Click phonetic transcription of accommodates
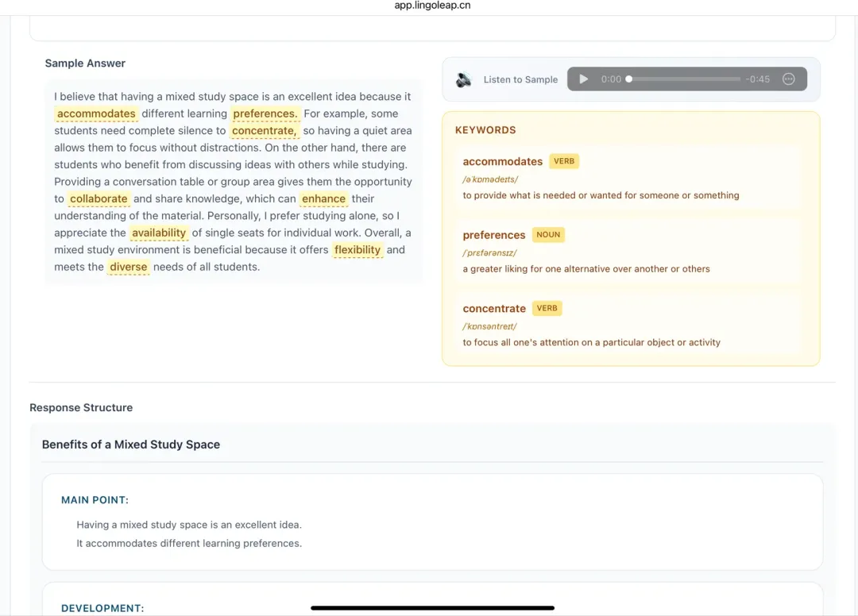The height and width of the screenshot is (616, 858). pyautogui.click(x=489, y=179)
